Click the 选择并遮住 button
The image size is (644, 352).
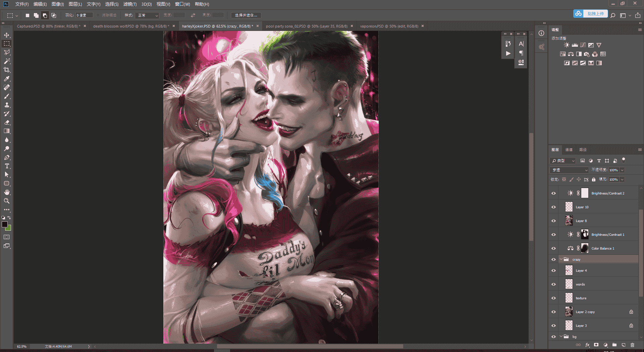(246, 15)
